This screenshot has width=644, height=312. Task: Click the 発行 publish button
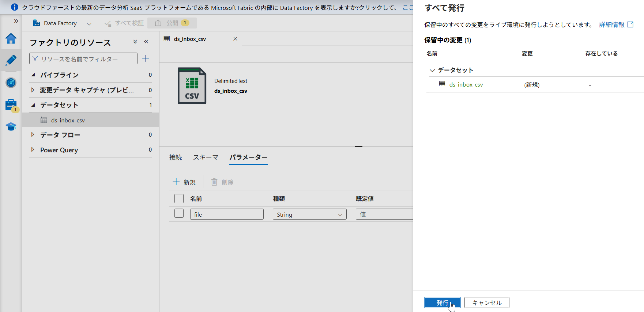tap(442, 303)
